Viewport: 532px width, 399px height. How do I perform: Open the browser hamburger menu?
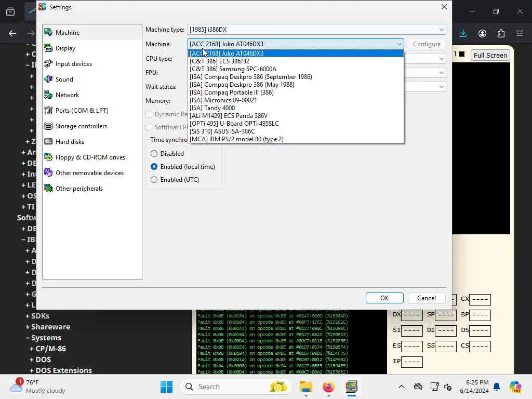(x=520, y=33)
